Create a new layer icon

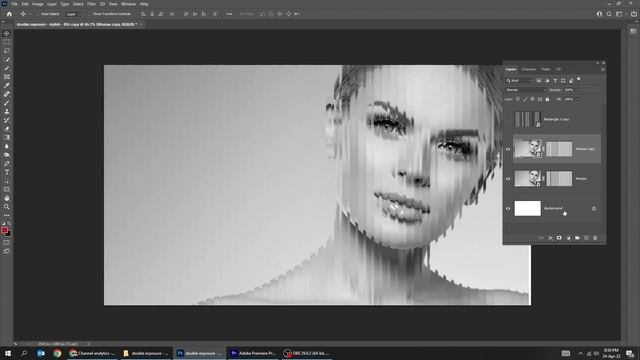point(586,238)
